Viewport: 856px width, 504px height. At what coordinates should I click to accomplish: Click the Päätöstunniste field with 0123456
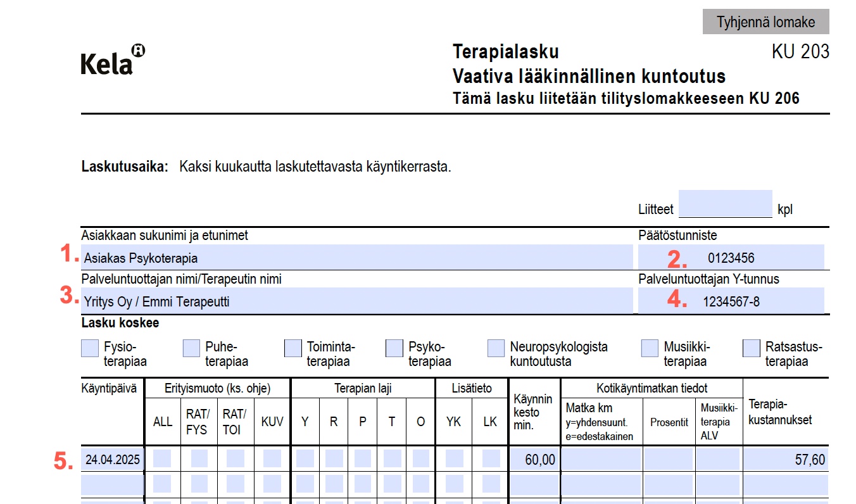[731, 258]
